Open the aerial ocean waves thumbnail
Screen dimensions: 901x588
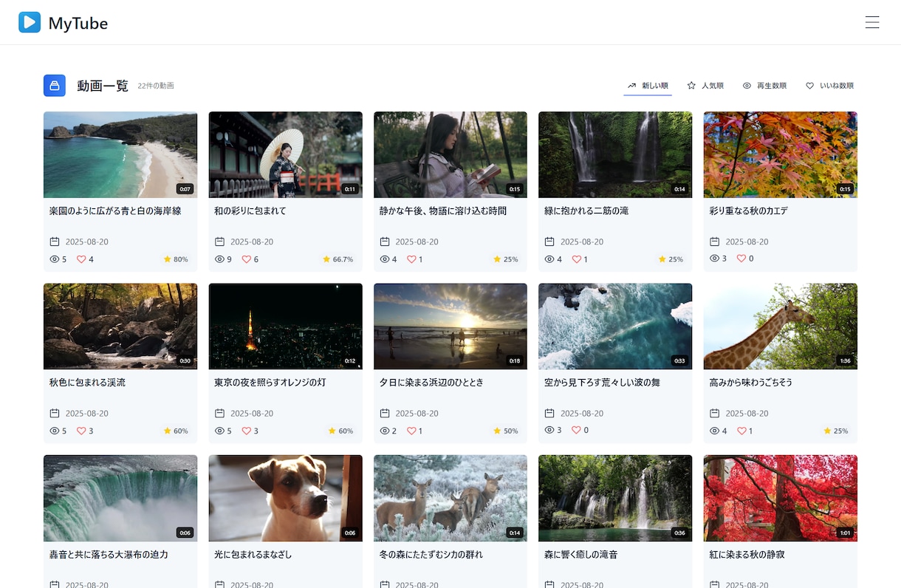[615, 327]
